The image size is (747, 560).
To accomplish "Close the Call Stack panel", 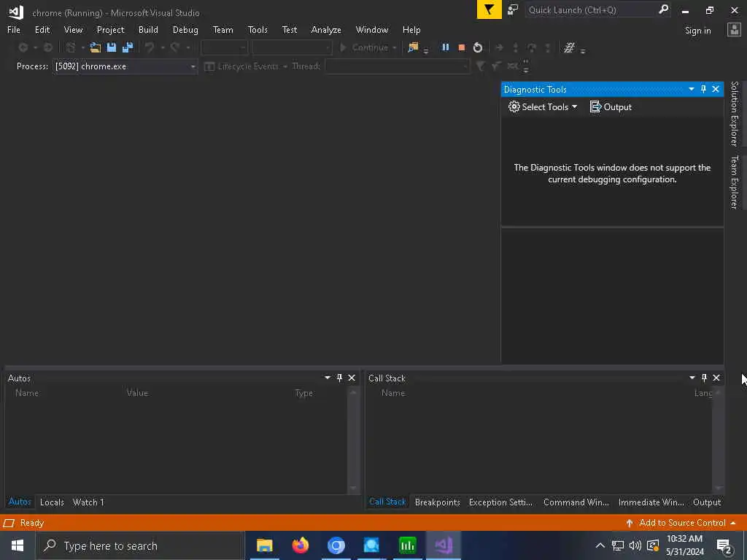I will coord(716,378).
